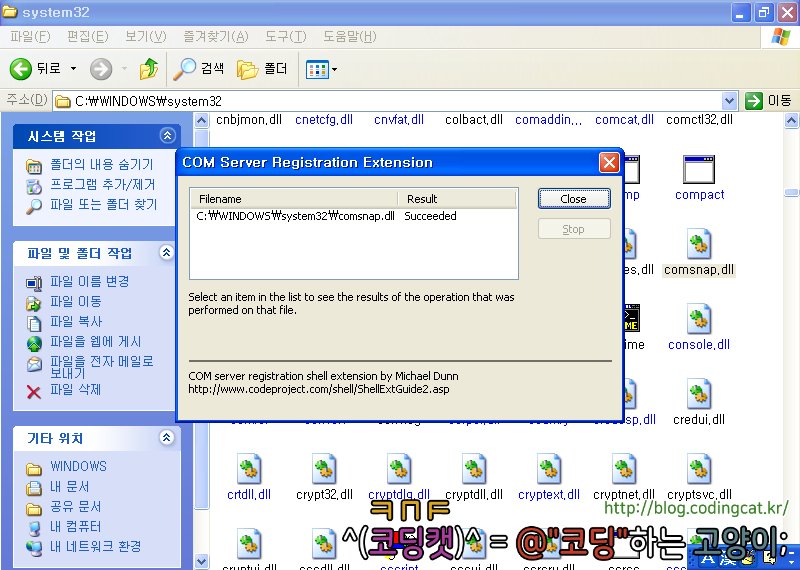This screenshot has height=570, width=800.
Task: Open the WINDOWS folder location
Action: pos(78,466)
